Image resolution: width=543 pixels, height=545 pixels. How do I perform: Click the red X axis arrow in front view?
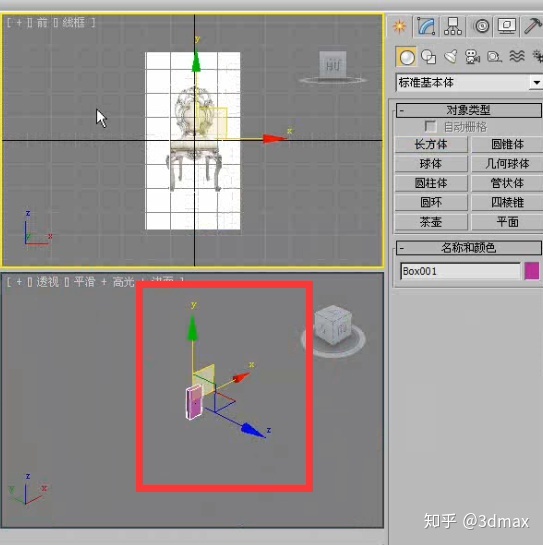(275, 139)
